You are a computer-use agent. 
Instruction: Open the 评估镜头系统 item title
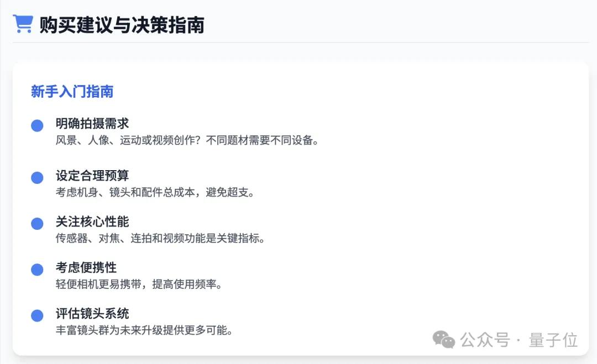tap(92, 313)
